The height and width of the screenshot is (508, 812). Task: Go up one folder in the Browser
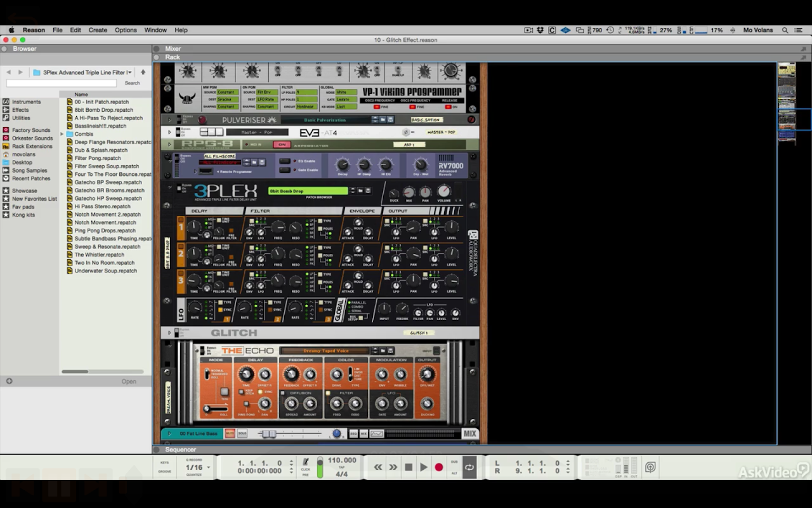tap(143, 72)
